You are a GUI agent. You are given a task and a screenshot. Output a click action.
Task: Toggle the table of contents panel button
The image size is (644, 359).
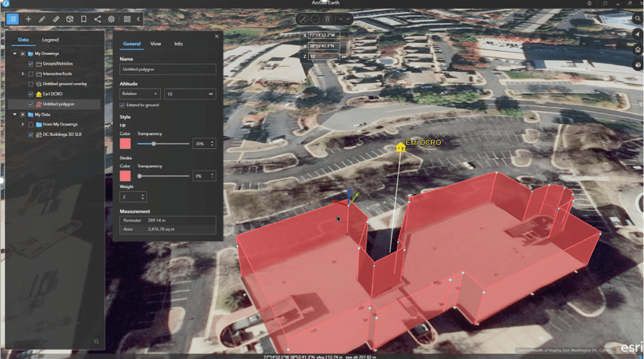click(12, 19)
